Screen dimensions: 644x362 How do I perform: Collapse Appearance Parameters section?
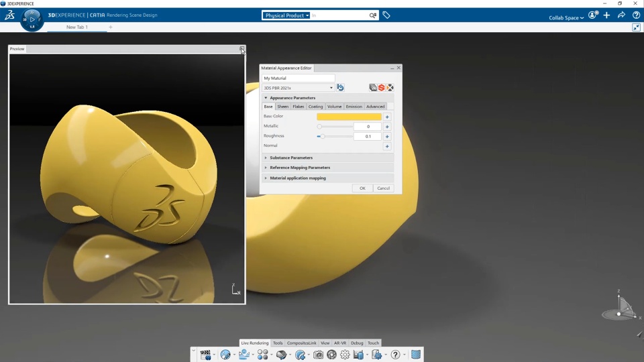pyautogui.click(x=266, y=98)
